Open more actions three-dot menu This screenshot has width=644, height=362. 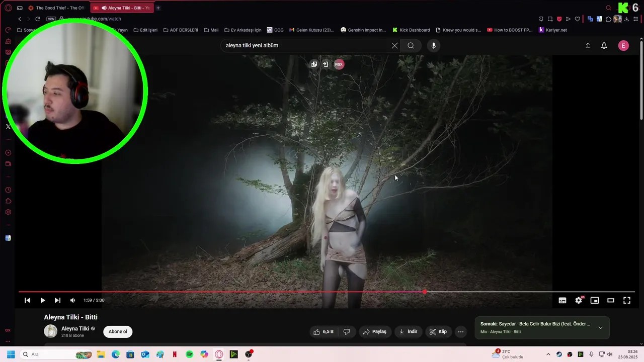pos(460,332)
